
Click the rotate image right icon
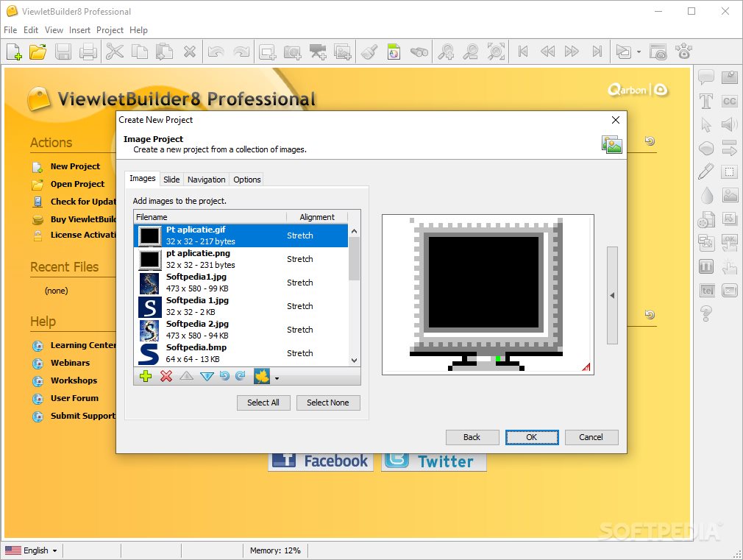coord(241,376)
